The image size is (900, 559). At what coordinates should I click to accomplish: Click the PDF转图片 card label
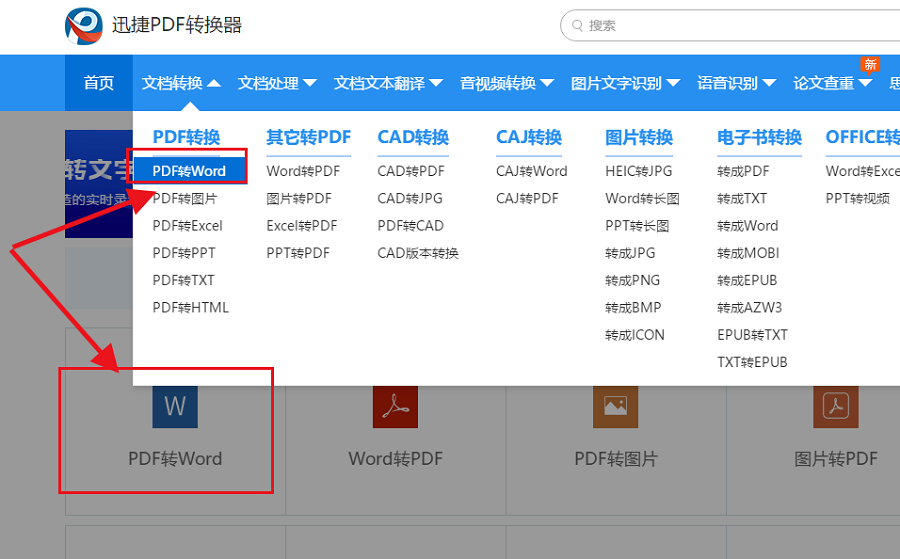tap(616, 459)
